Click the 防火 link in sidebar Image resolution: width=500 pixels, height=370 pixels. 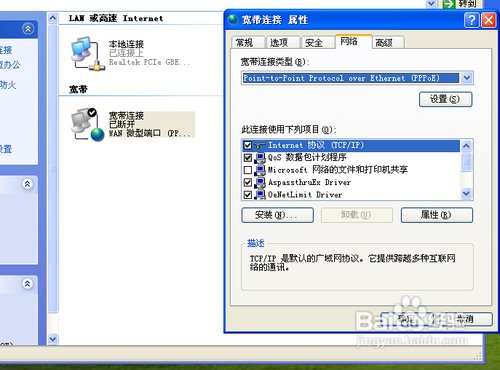pyautogui.click(x=8, y=85)
